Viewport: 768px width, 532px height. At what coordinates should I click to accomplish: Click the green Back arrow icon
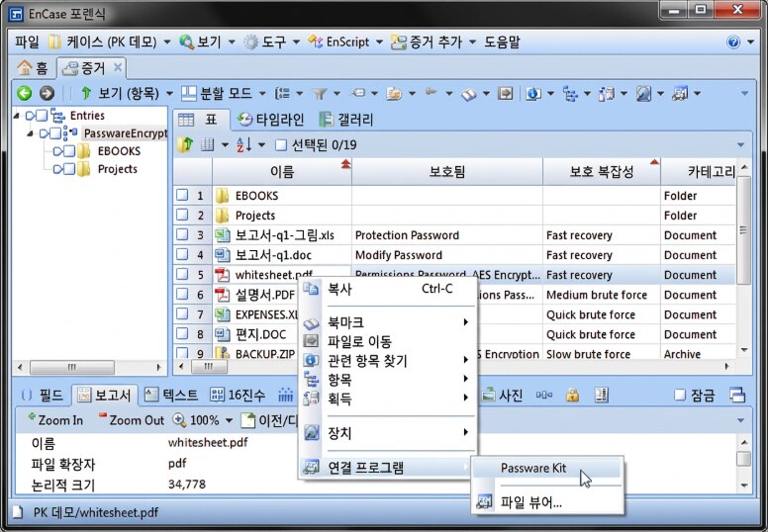point(24,93)
